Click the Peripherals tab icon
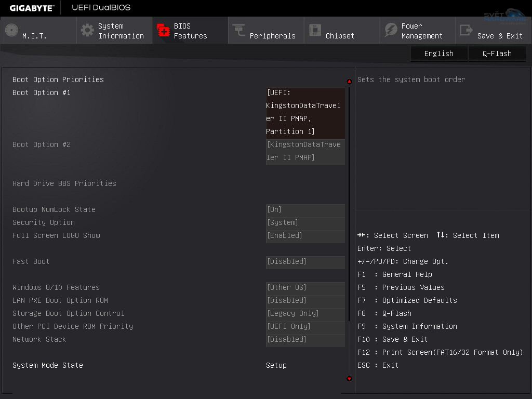 pyautogui.click(x=239, y=30)
